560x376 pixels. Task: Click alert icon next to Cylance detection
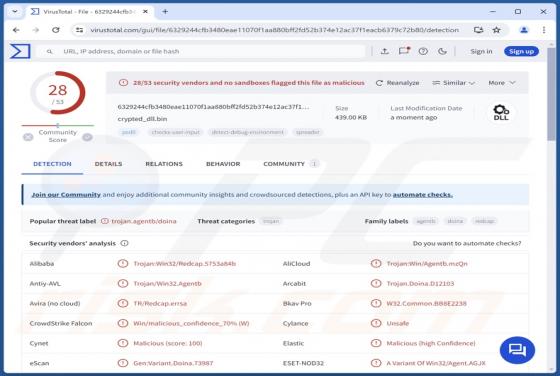pyautogui.click(x=376, y=324)
